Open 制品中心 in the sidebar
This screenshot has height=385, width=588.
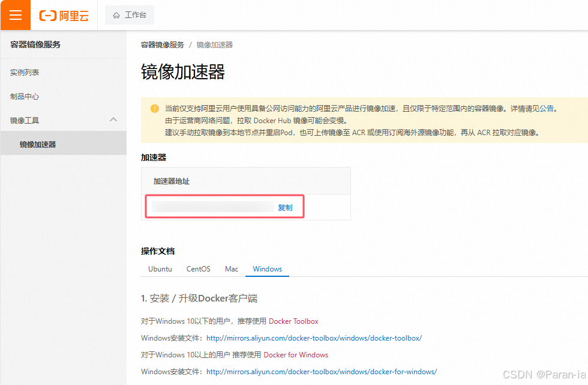click(25, 97)
